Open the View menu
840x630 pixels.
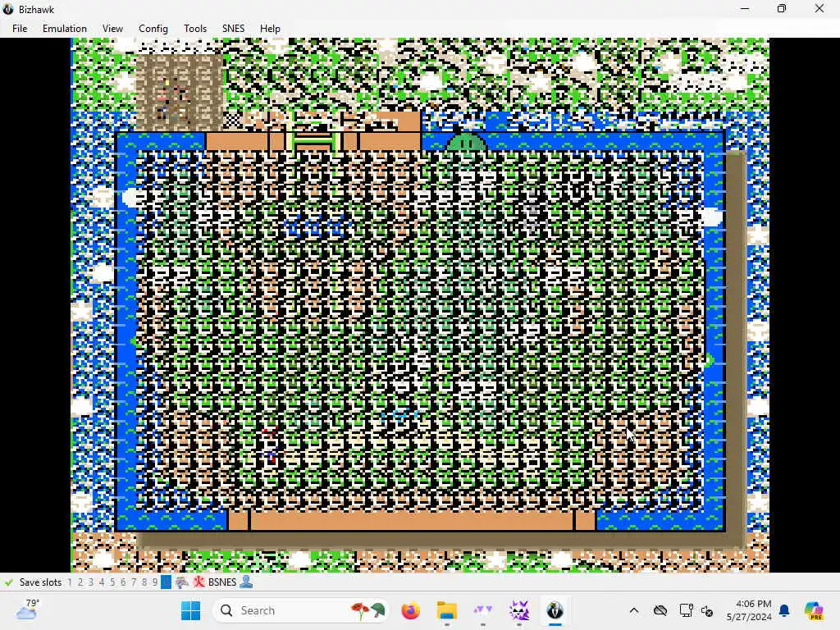(112, 29)
